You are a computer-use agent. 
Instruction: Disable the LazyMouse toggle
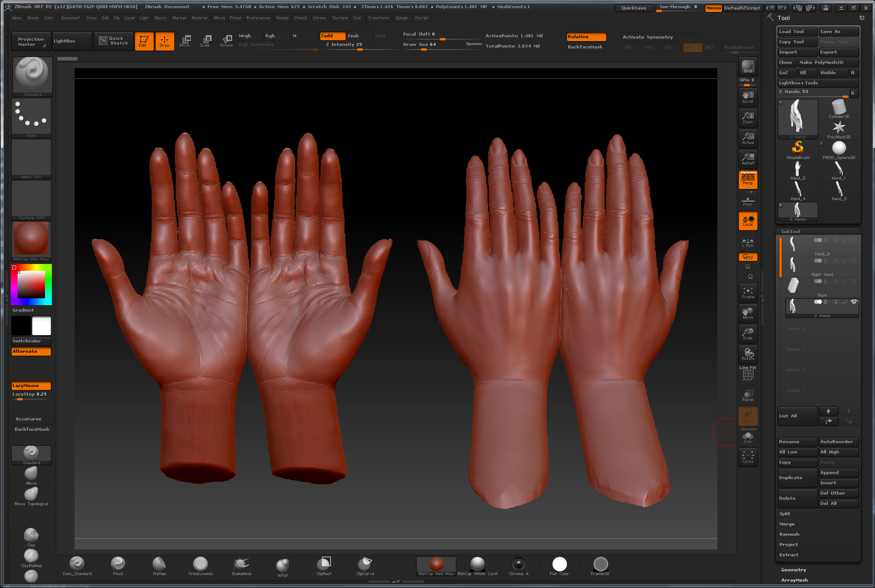pyautogui.click(x=31, y=386)
